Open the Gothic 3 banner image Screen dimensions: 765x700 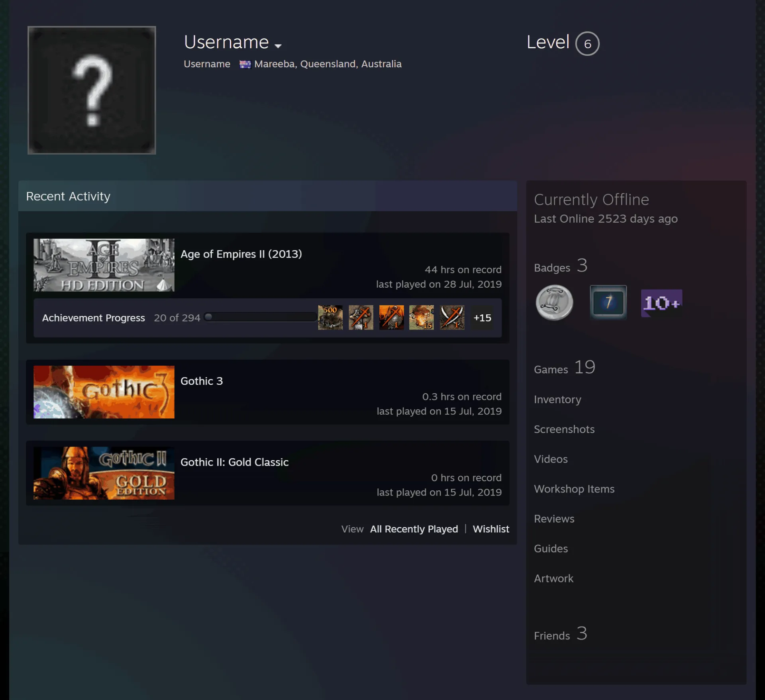tap(104, 392)
